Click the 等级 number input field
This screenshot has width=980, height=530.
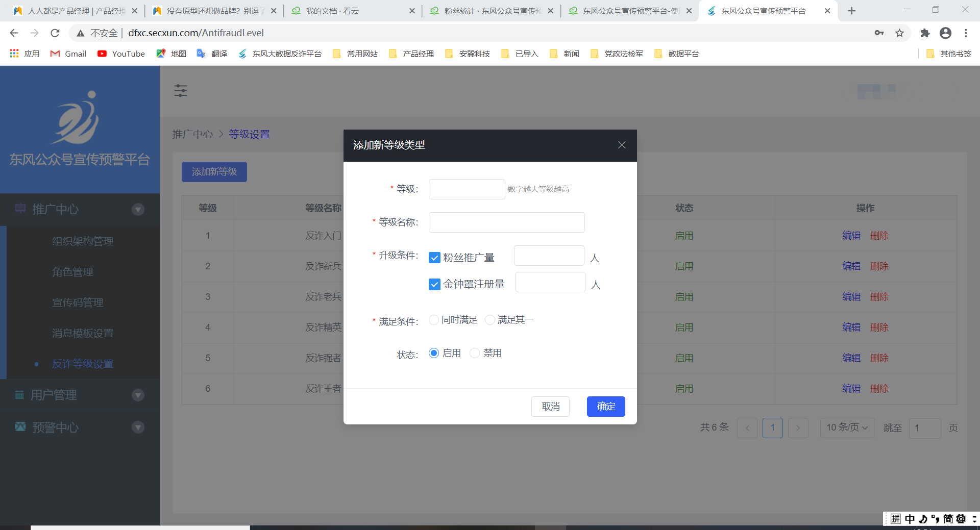tap(467, 189)
